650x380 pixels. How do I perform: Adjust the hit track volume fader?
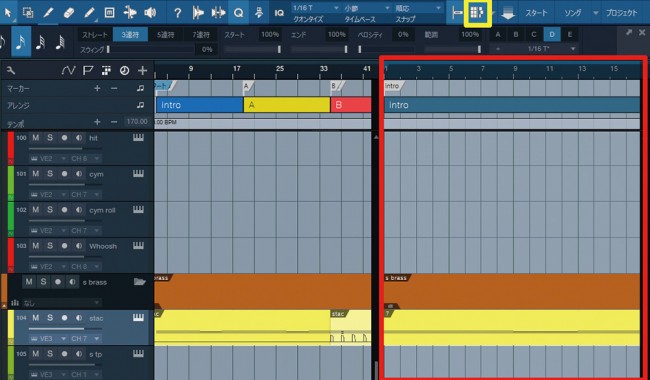(65, 148)
